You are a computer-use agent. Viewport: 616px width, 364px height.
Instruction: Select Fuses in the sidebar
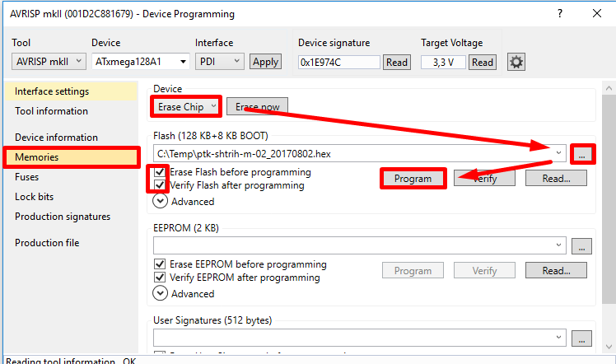tap(27, 177)
